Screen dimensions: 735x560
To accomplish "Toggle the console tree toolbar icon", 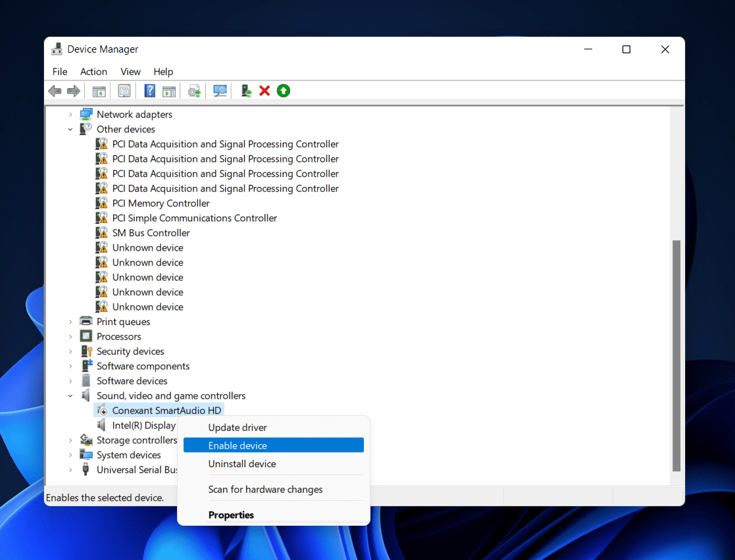I will click(x=99, y=91).
